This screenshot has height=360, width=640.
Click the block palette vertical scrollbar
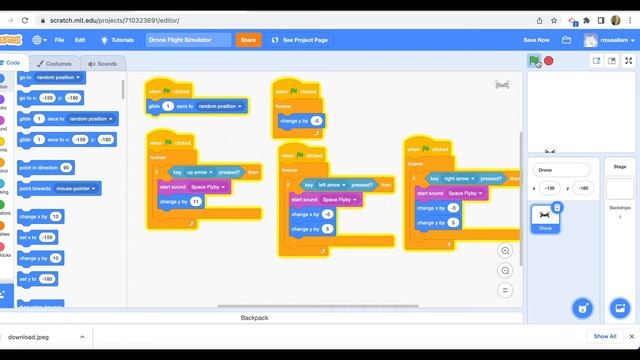tap(123, 90)
